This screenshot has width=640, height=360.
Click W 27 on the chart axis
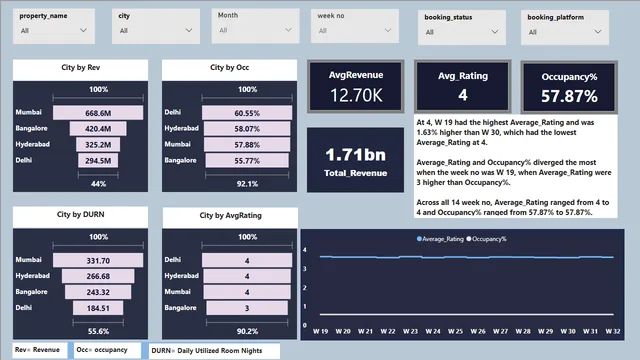500,331
